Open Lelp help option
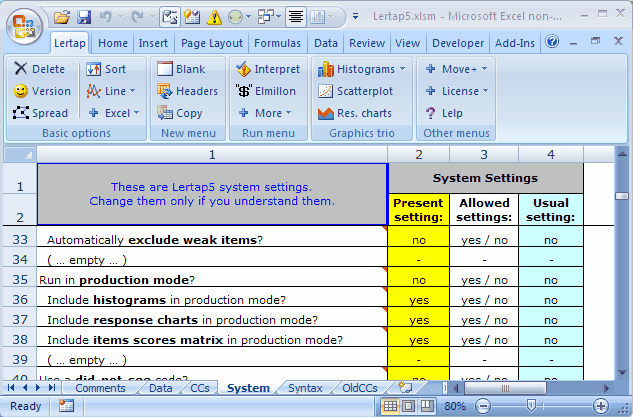Screen dimensions: 633x417 pyautogui.click(x=444, y=113)
